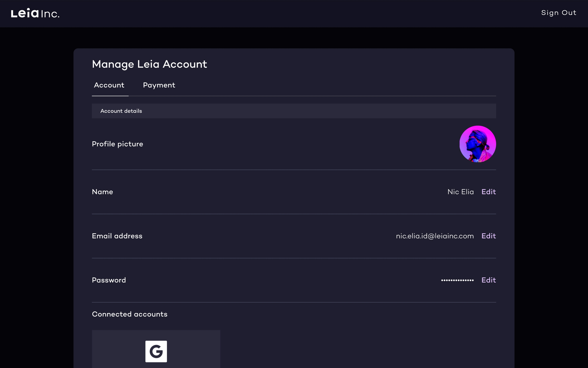Select the Account tab
This screenshot has width=588, height=368.
click(109, 85)
